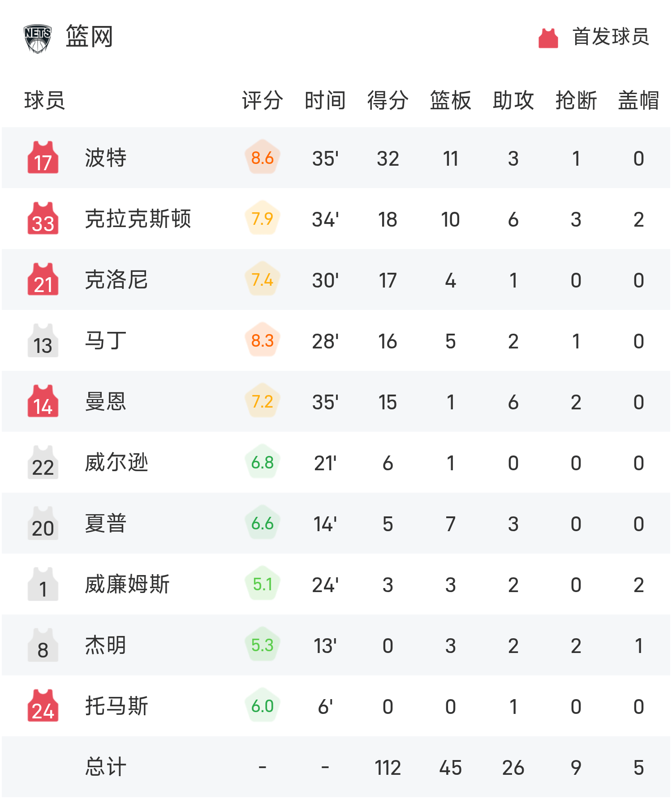Screen dimensions: 672x799
Task: Click player name 夏普
Action: [x=106, y=524]
